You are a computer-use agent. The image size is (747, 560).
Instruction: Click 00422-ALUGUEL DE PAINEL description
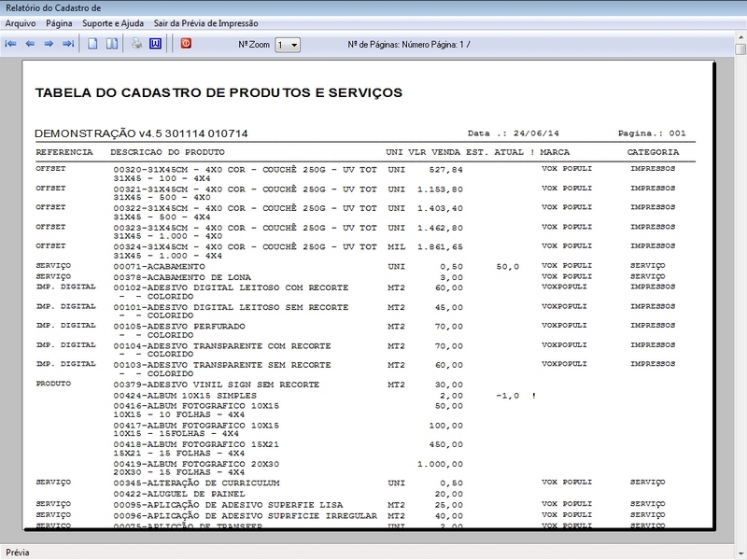179,494
